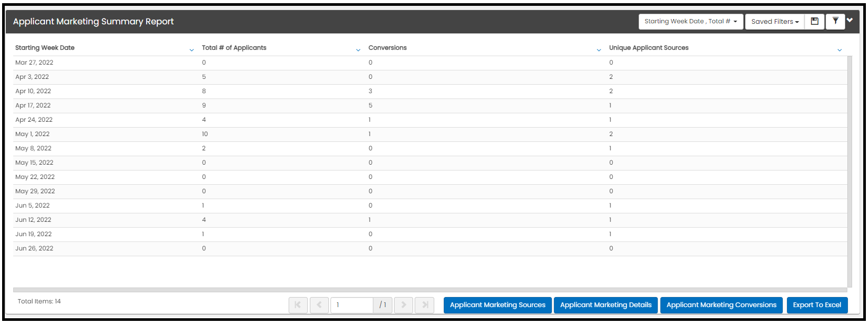This screenshot has height=323, width=868.
Task: Open the filter funnel icon
Action: pos(835,21)
